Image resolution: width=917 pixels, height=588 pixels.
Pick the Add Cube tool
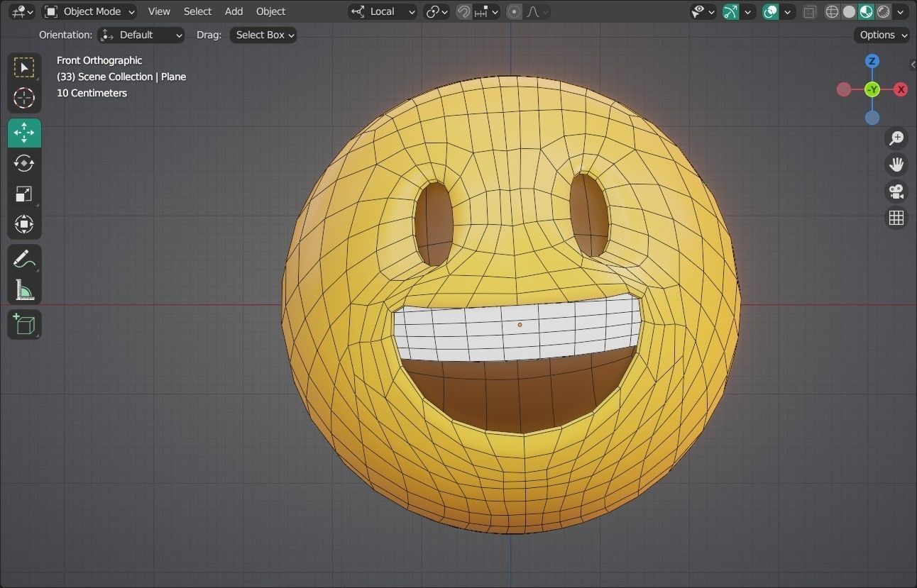coord(24,324)
